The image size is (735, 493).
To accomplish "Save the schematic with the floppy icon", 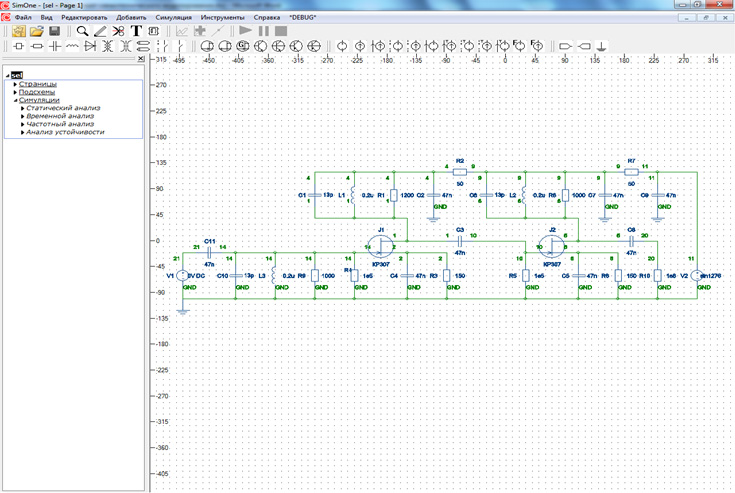I will pos(54,31).
